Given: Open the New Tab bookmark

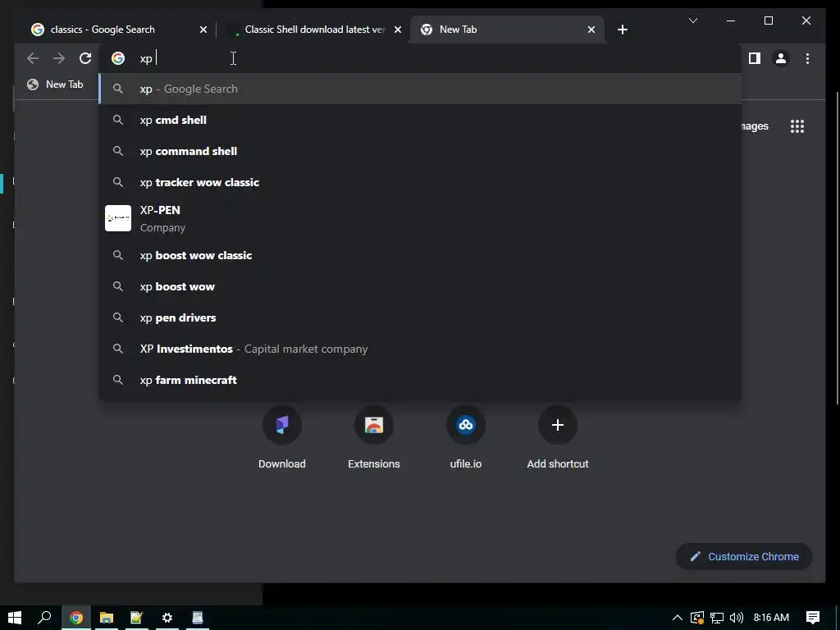Looking at the screenshot, I should [55, 84].
